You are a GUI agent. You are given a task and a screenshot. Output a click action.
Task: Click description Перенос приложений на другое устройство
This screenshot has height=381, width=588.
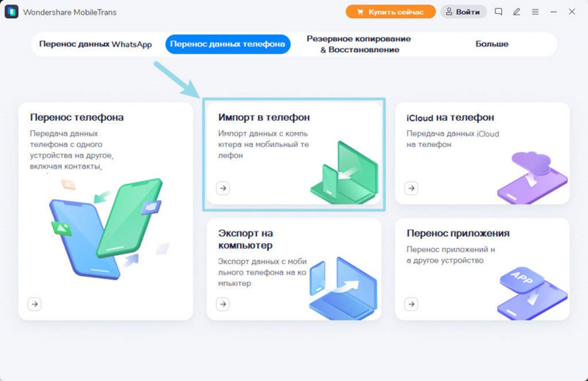(451, 255)
